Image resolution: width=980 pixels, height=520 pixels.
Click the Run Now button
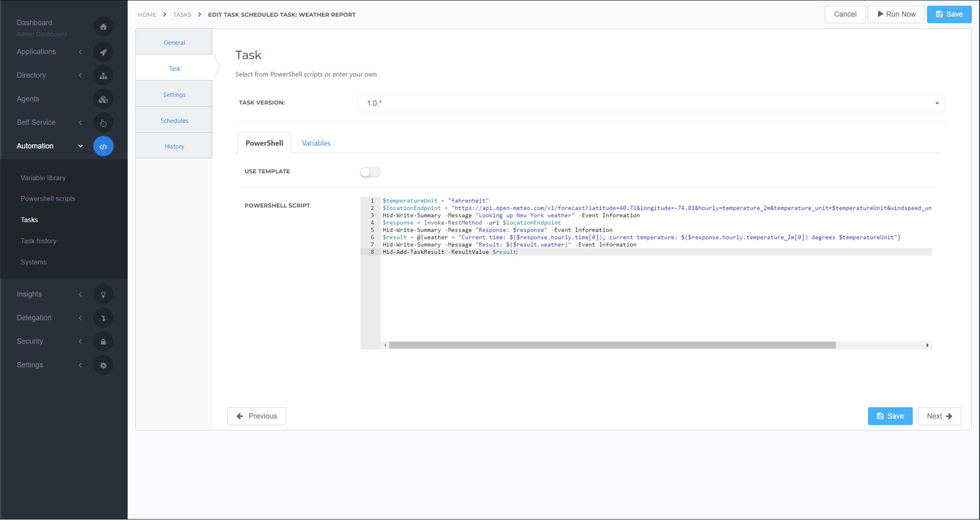[x=896, y=14]
